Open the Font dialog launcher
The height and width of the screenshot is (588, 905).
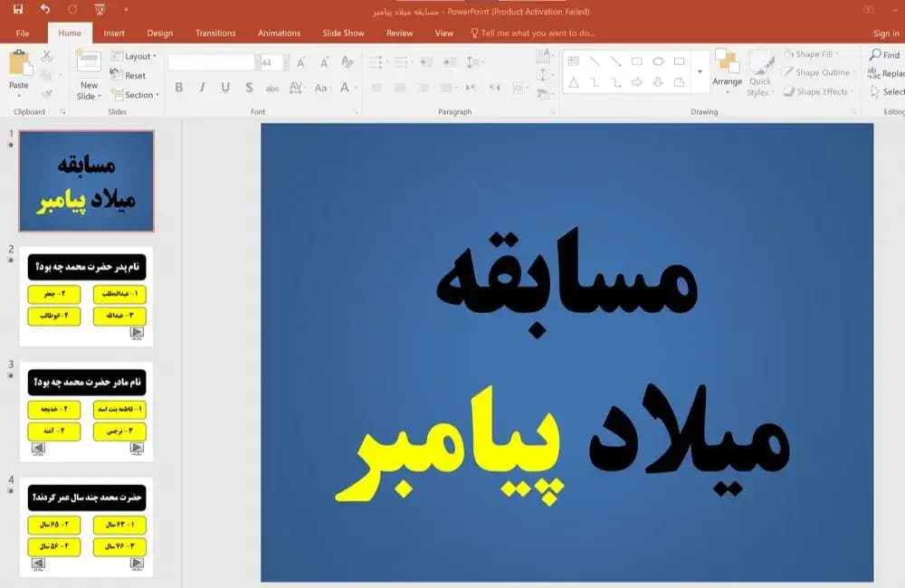(356, 112)
